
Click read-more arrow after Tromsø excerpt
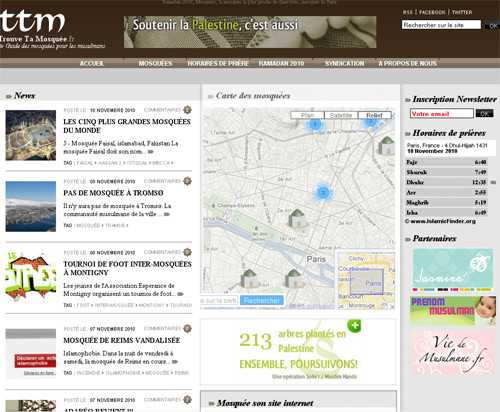167,214
